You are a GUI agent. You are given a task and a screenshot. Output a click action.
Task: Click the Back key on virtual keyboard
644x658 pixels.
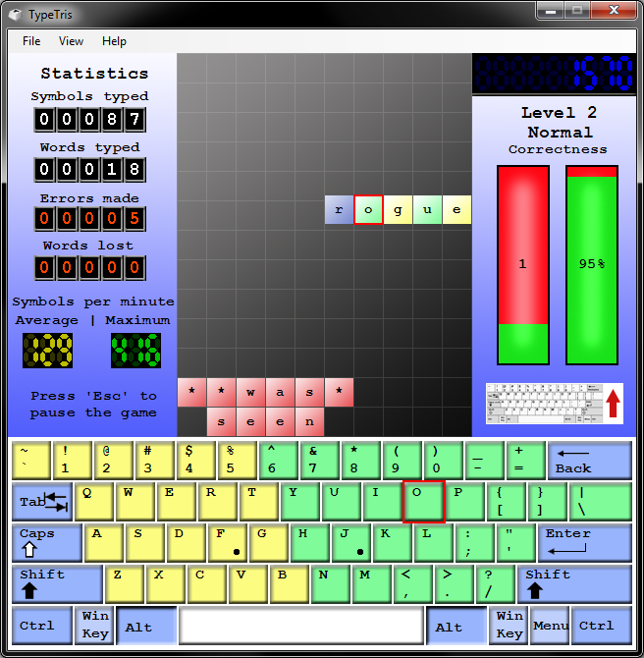(x=590, y=461)
